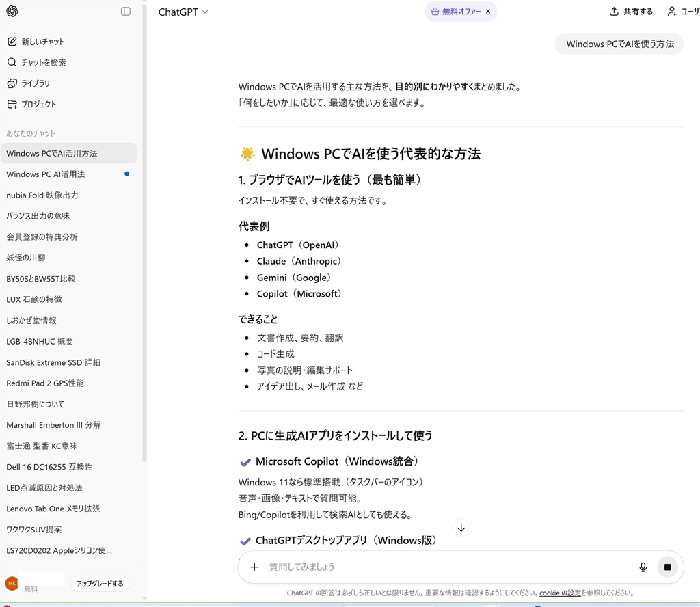Click the plus attach icon in prompt box
The width and height of the screenshot is (700, 607).
(x=254, y=567)
